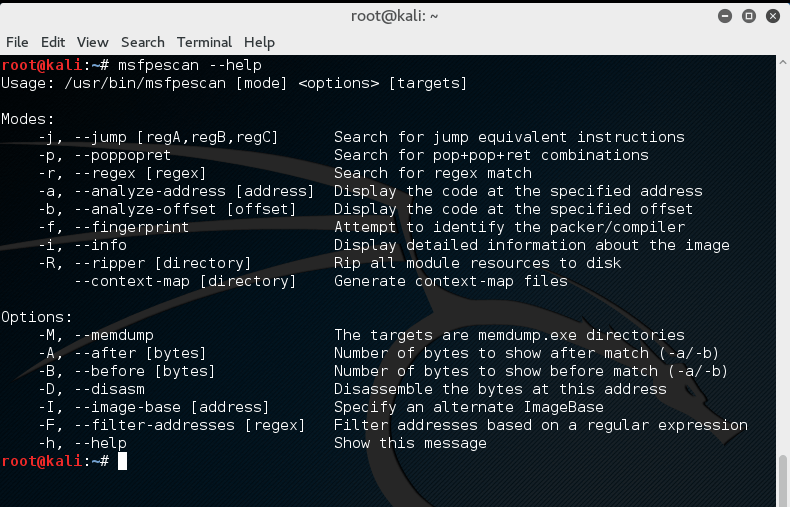This screenshot has width=790, height=507.
Task: Open the Help menu
Action: pyautogui.click(x=259, y=42)
